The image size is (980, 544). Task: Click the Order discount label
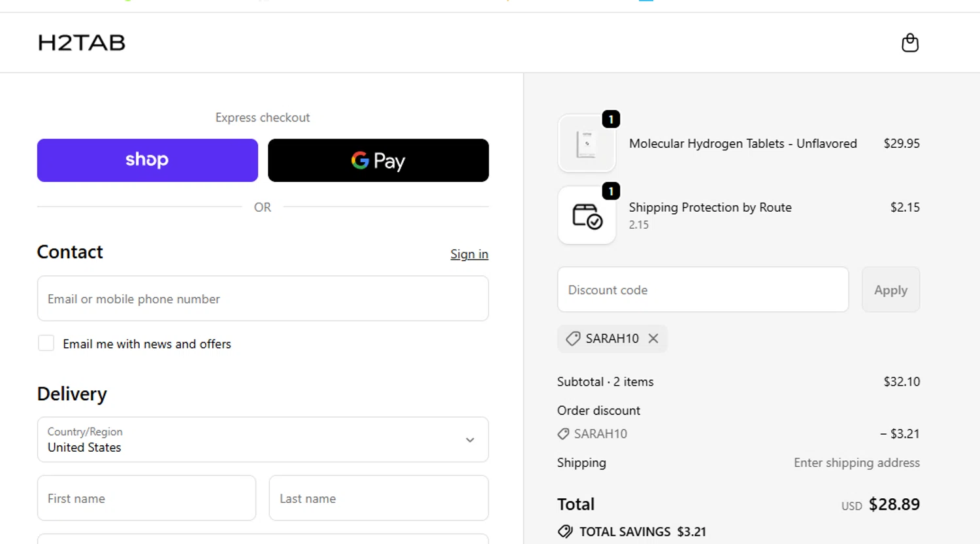[x=598, y=411]
